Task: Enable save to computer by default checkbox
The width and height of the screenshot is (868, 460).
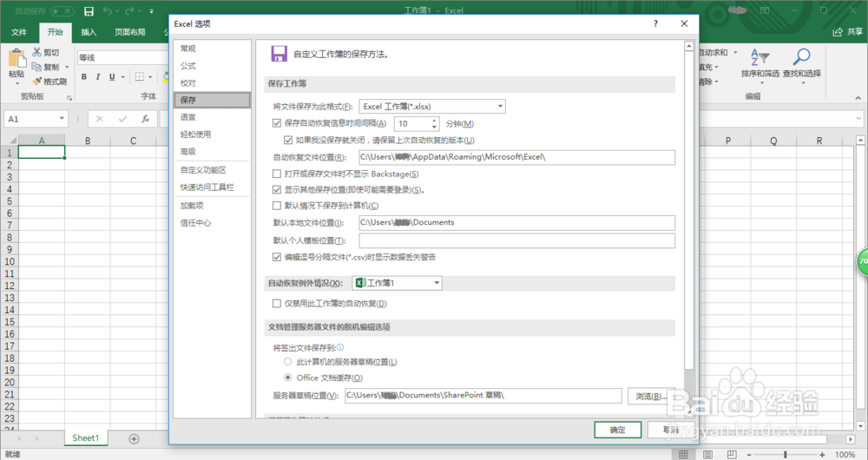Action: [x=277, y=206]
